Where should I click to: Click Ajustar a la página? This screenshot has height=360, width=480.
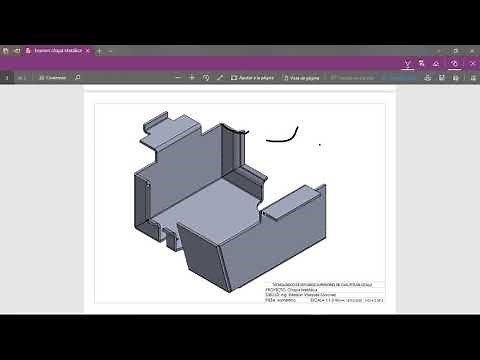point(252,78)
